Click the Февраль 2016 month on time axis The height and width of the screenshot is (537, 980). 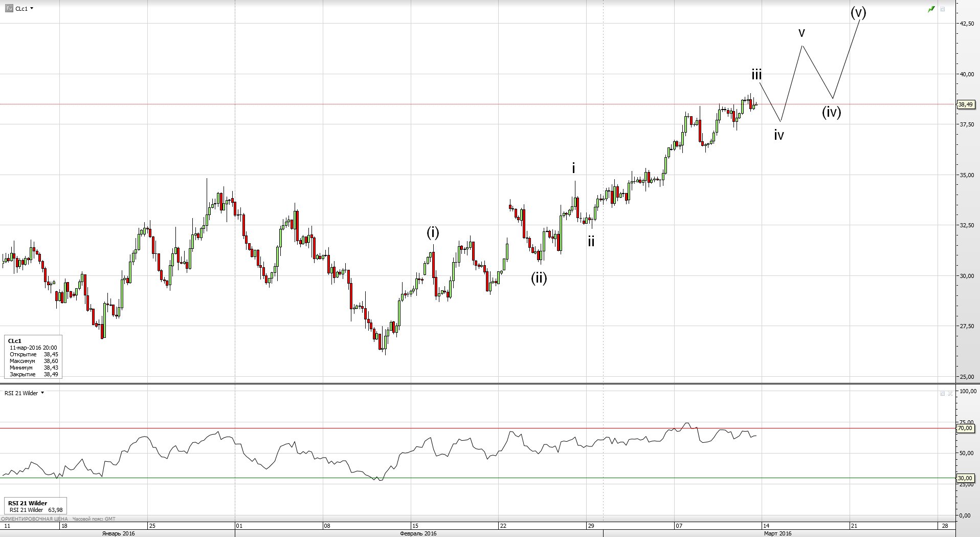pyautogui.click(x=418, y=533)
